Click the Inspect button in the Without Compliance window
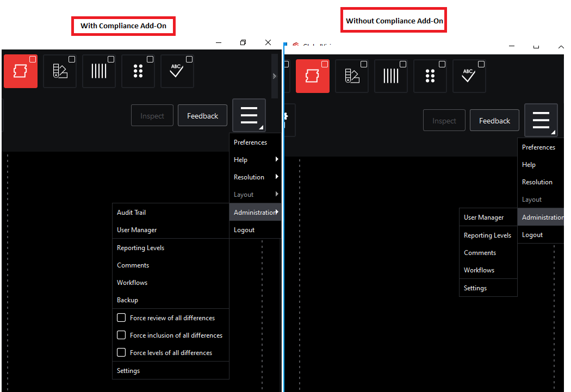The height and width of the screenshot is (392, 571). click(444, 121)
